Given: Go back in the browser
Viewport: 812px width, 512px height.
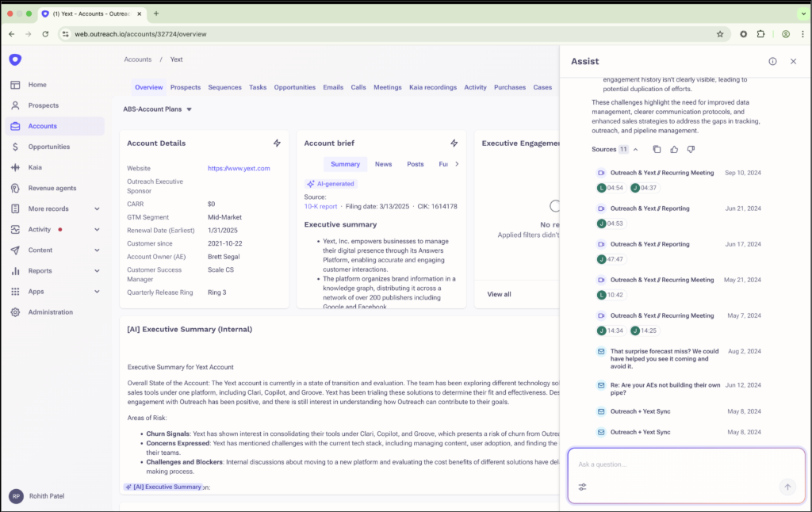Looking at the screenshot, I should point(11,34).
